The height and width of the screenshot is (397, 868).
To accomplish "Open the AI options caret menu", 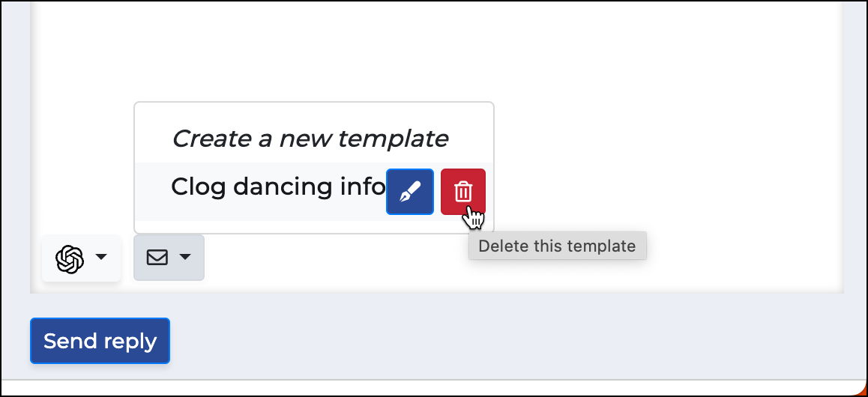I will point(101,257).
